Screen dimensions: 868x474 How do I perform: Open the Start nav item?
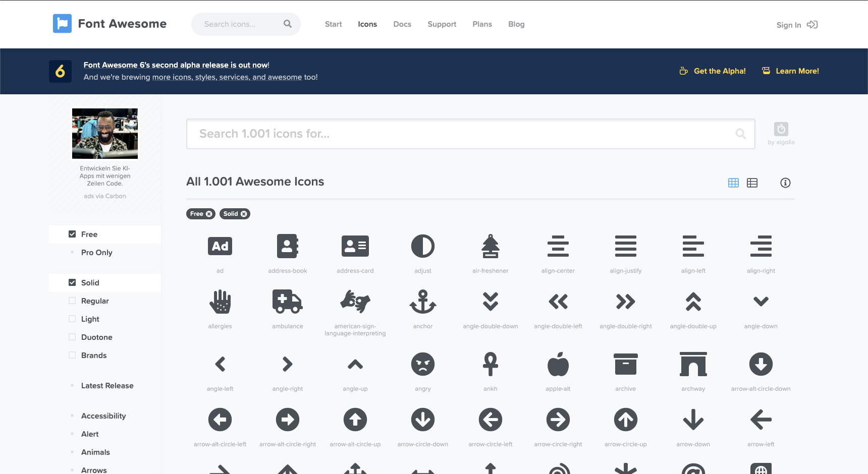tap(333, 24)
